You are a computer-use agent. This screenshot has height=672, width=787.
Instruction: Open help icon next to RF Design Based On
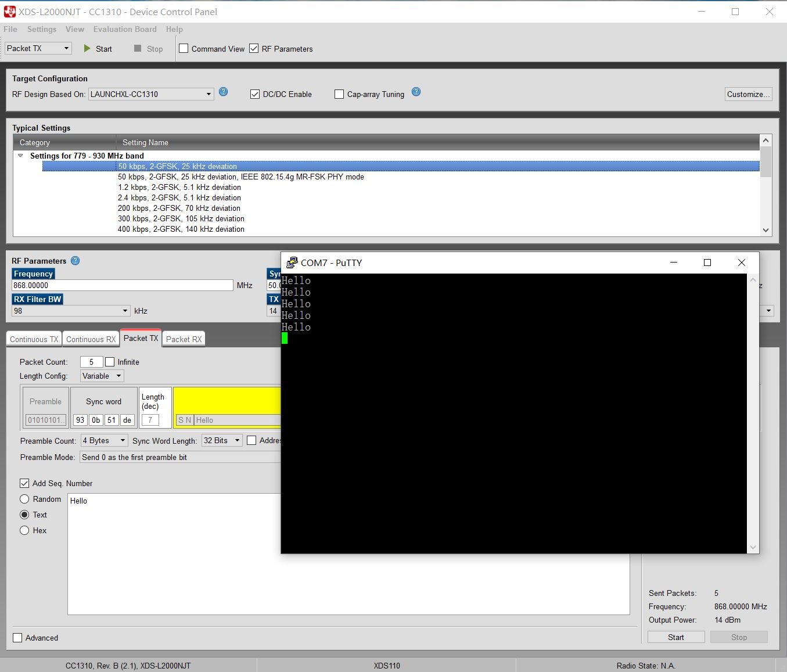point(224,92)
